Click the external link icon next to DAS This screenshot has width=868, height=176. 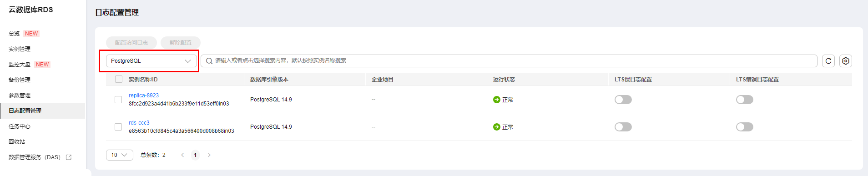69,157
